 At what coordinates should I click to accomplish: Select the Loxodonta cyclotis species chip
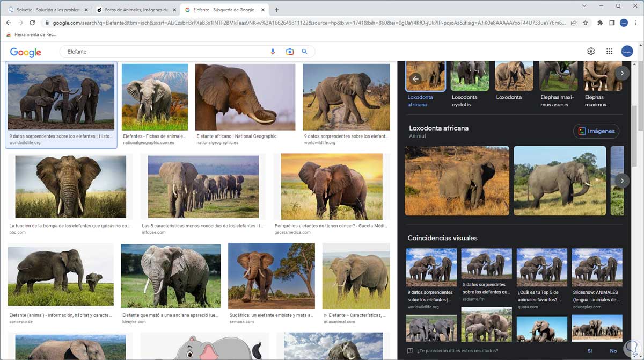pos(470,85)
